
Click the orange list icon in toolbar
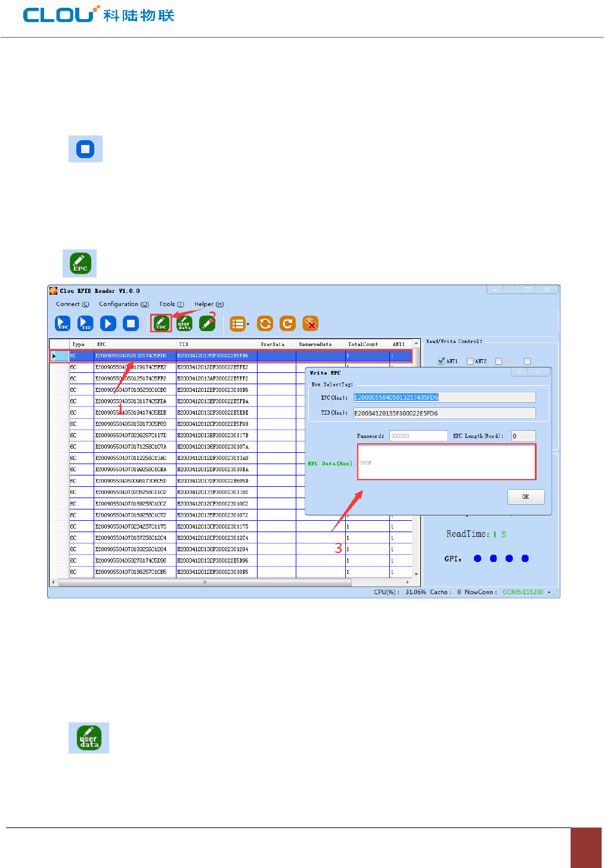pos(238,323)
